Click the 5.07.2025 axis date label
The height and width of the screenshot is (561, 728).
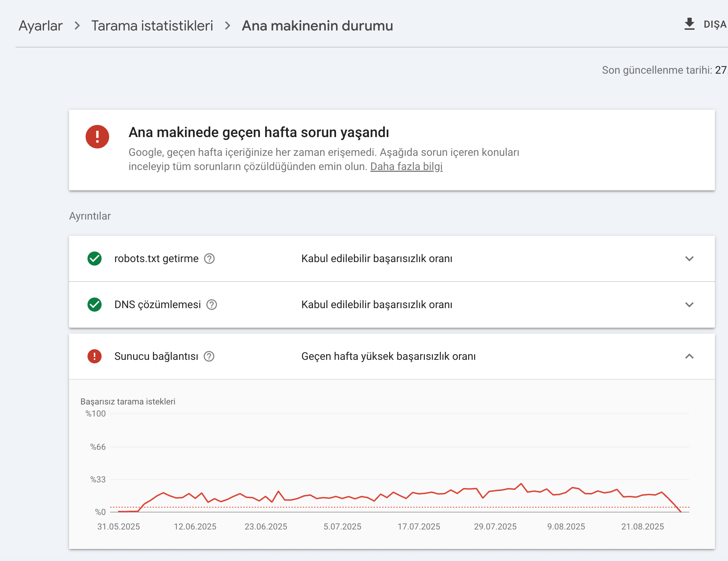coord(342,527)
